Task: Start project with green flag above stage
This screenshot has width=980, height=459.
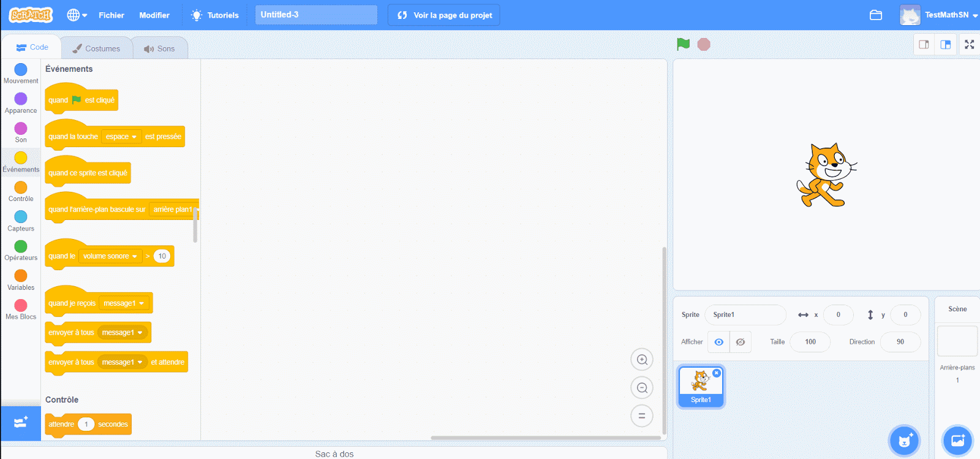Action: tap(684, 44)
